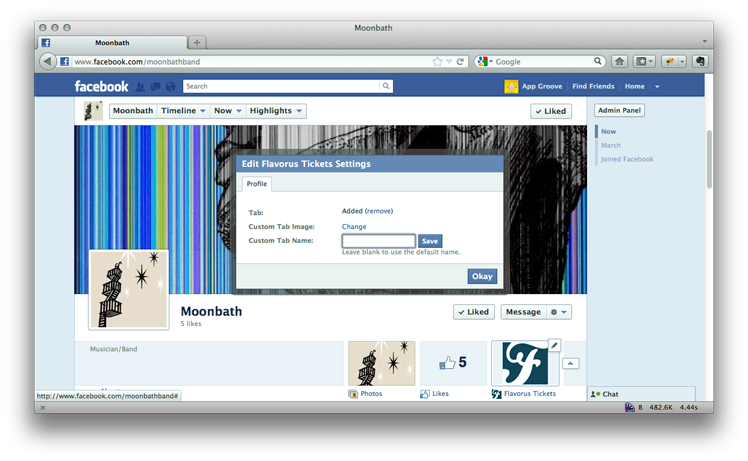Open the Moonbath profile picture

(129, 290)
